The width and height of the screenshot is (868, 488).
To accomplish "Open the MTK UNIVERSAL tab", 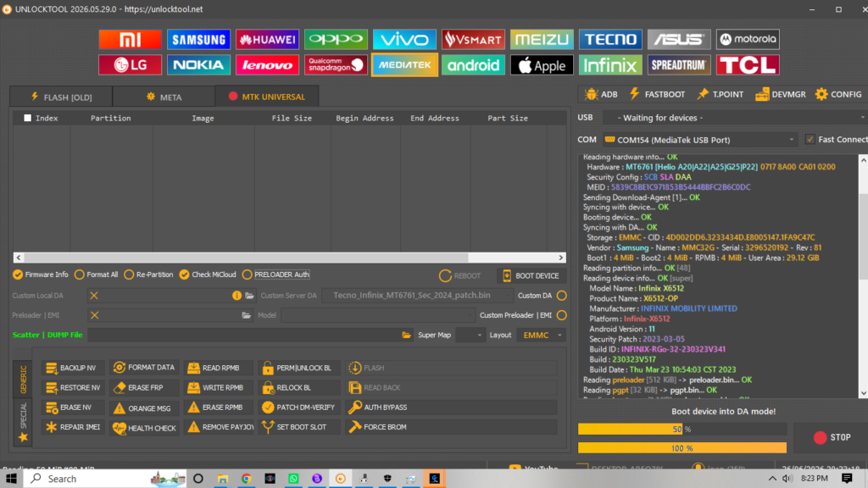I will click(267, 97).
